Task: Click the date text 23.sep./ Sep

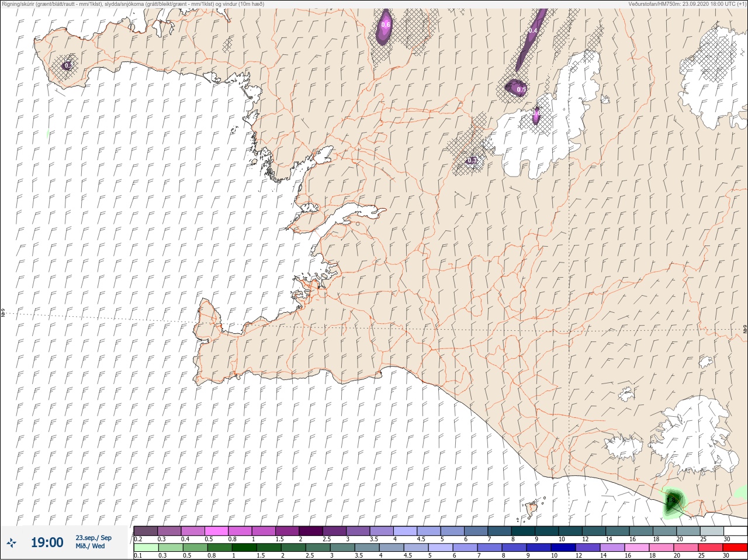Action: click(93, 538)
